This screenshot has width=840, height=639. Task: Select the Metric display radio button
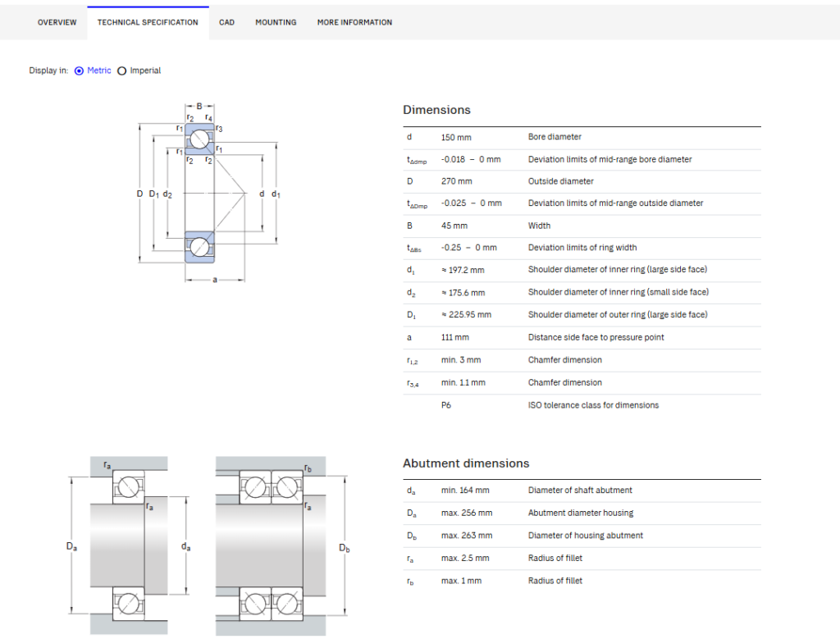[80, 71]
